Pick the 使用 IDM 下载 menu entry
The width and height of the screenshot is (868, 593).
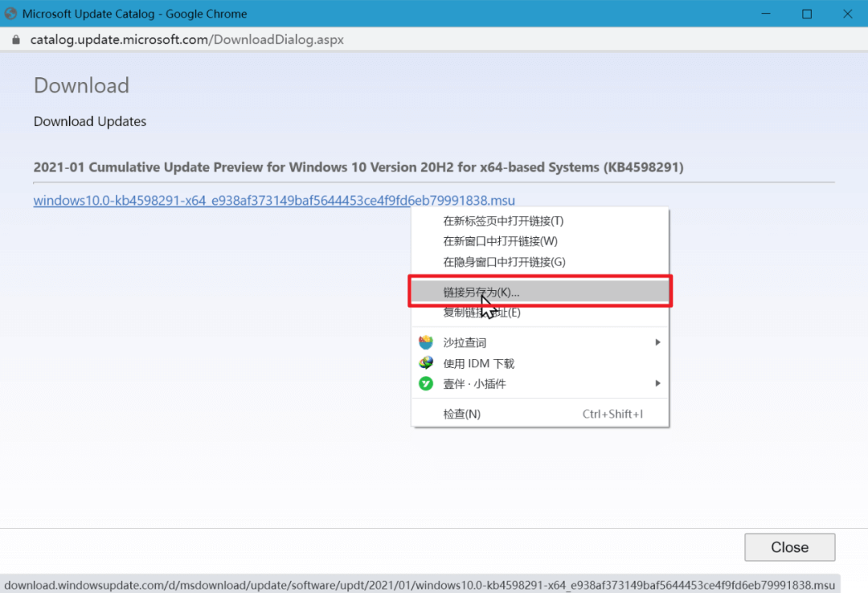[x=479, y=363]
